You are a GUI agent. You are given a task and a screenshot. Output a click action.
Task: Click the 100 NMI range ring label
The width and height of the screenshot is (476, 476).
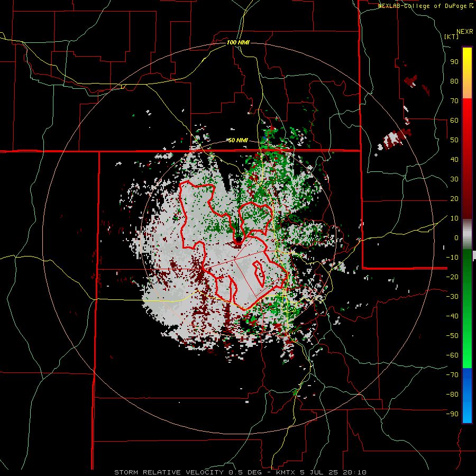click(238, 42)
